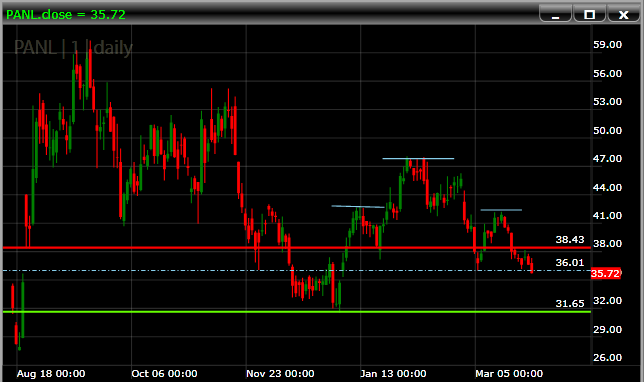Click the PANL.close = 35.72 title text
The width and height of the screenshot is (644, 382).
point(66,15)
